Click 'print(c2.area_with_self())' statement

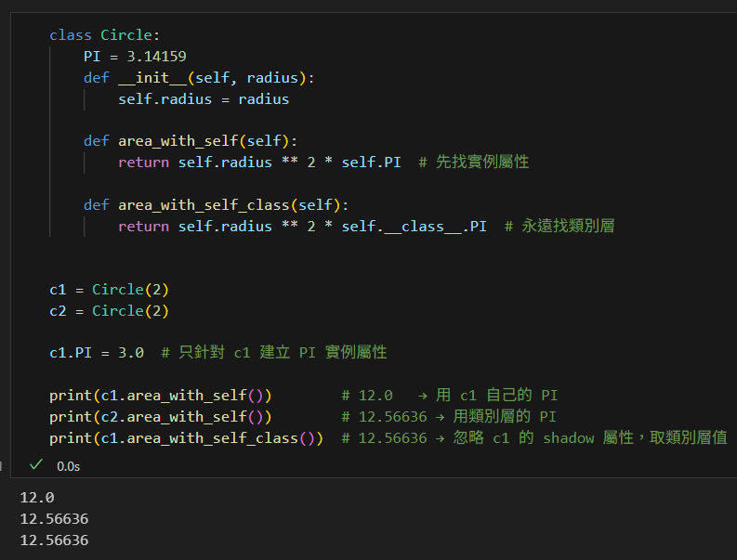coord(161,417)
